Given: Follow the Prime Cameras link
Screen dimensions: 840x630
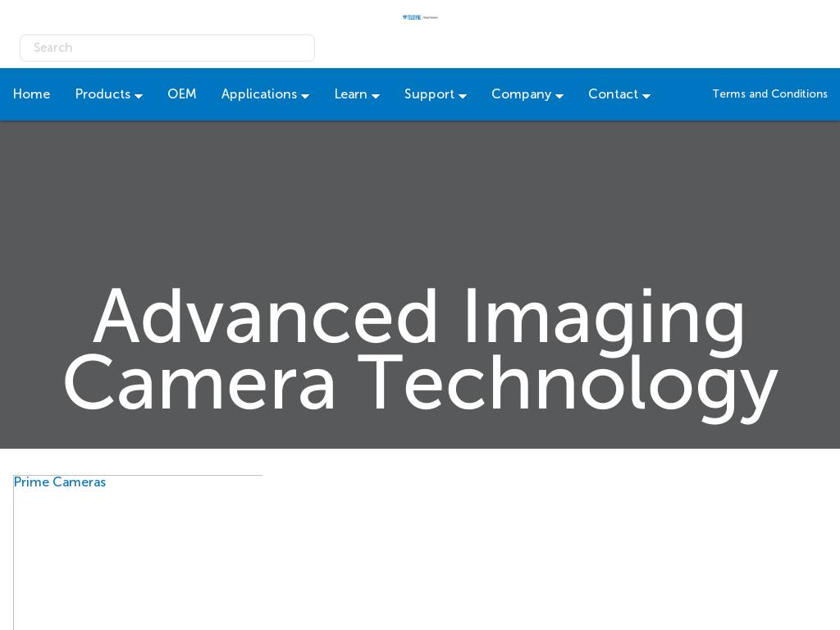Looking at the screenshot, I should tap(60, 482).
